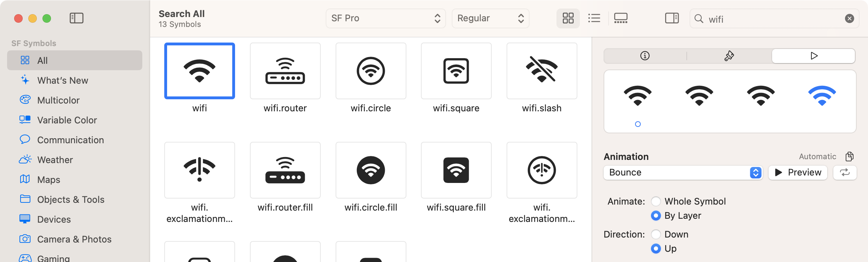Open the Regular weight dropdown
Image resolution: width=868 pixels, height=262 pixels.
coord(490,18)
